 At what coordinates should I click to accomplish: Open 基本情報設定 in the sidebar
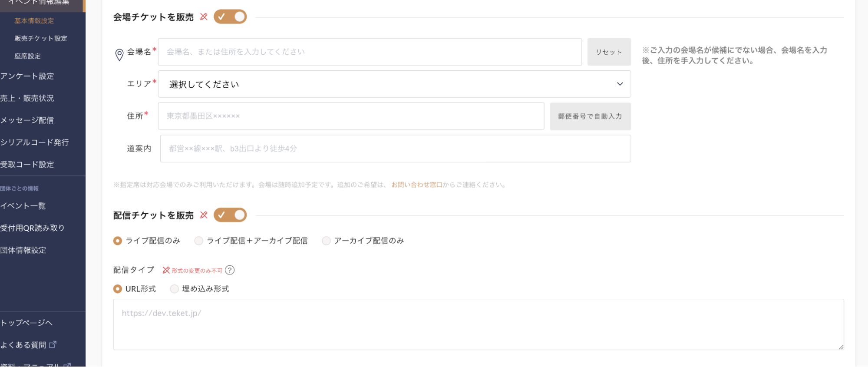[34, 21]
